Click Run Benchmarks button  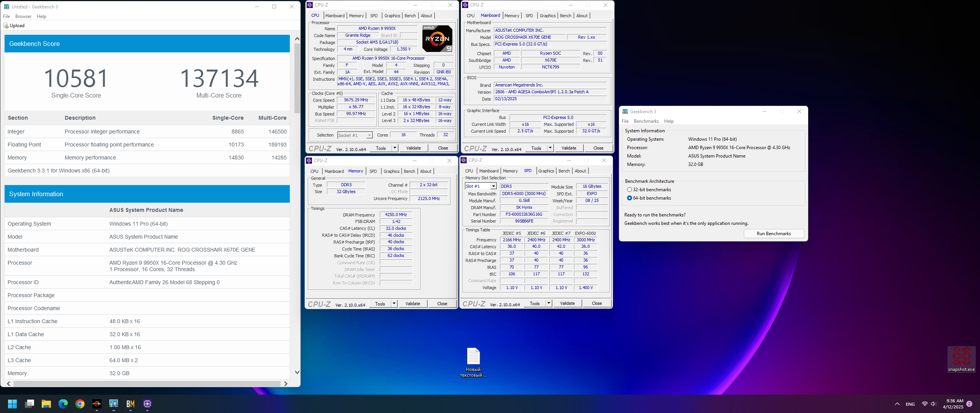tap(774, 234)
